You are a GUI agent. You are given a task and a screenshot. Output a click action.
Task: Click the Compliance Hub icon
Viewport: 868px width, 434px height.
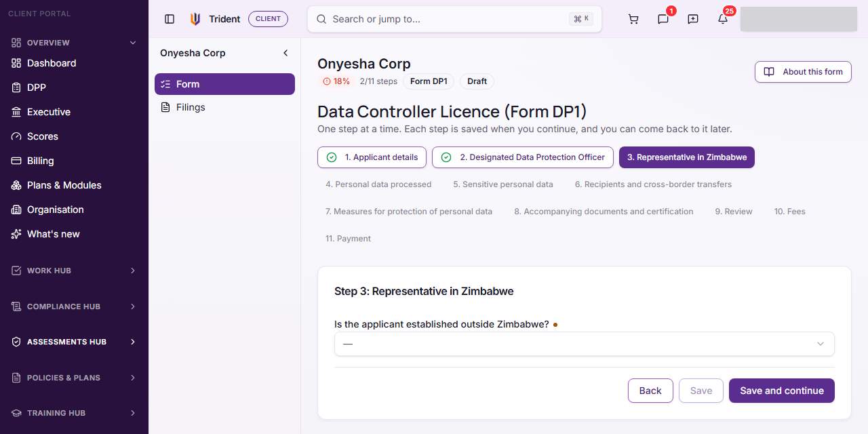[x=16, y=307]
